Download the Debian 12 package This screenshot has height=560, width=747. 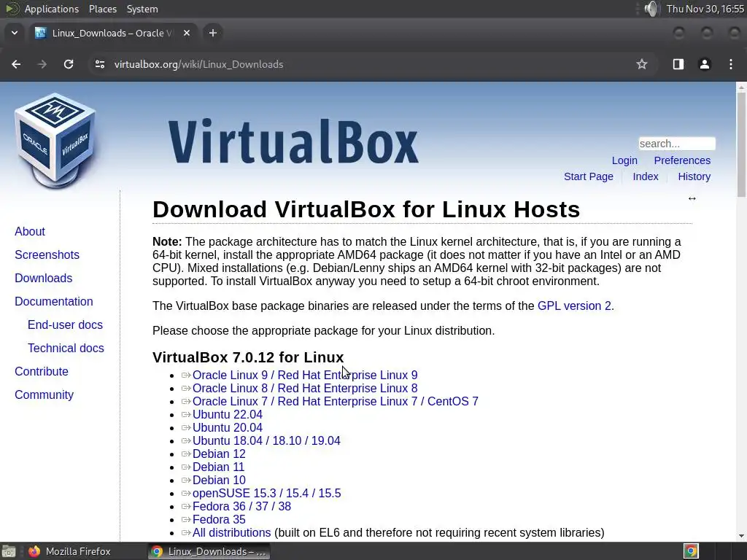click(219, 454)
